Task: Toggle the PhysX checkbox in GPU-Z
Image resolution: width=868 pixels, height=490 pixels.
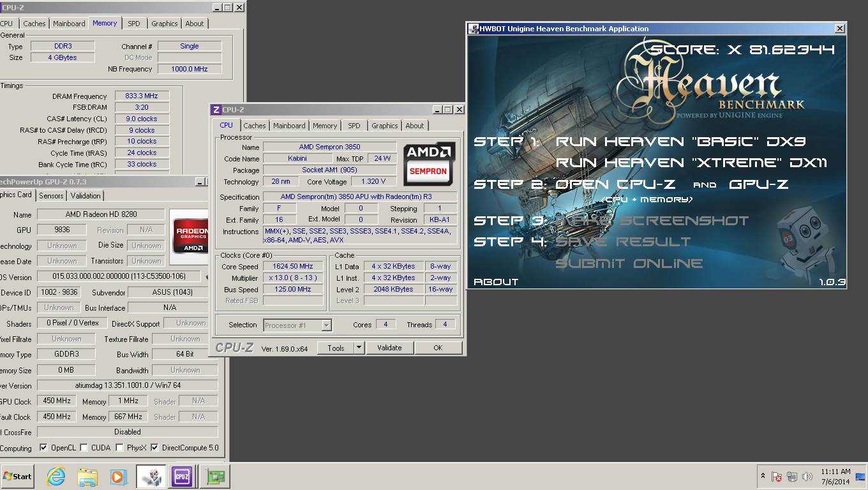Action: coord(119,448)
